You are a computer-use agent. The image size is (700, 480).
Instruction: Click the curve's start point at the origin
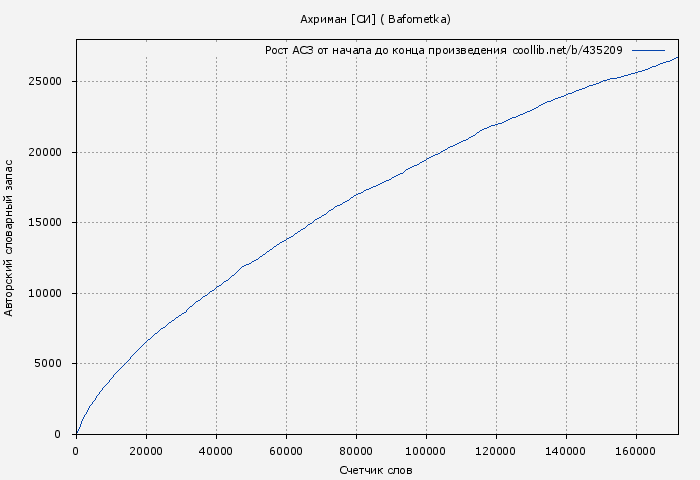tap(77, 433)
